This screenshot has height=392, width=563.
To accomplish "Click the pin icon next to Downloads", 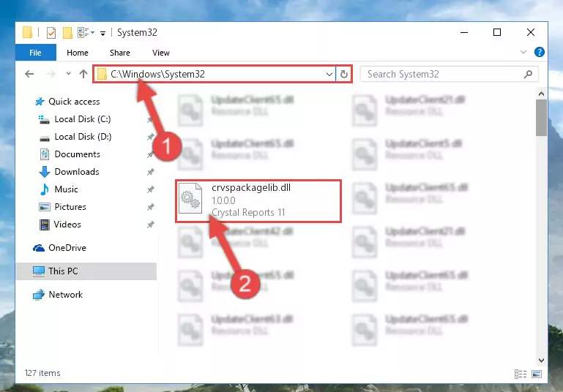I will point(150,172).
